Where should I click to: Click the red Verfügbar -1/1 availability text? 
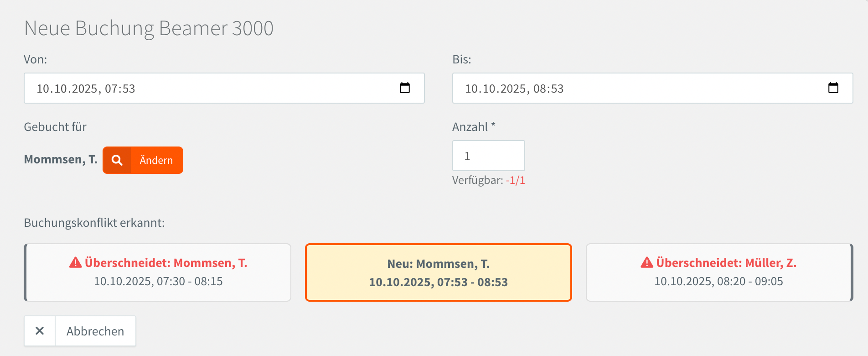515,180
